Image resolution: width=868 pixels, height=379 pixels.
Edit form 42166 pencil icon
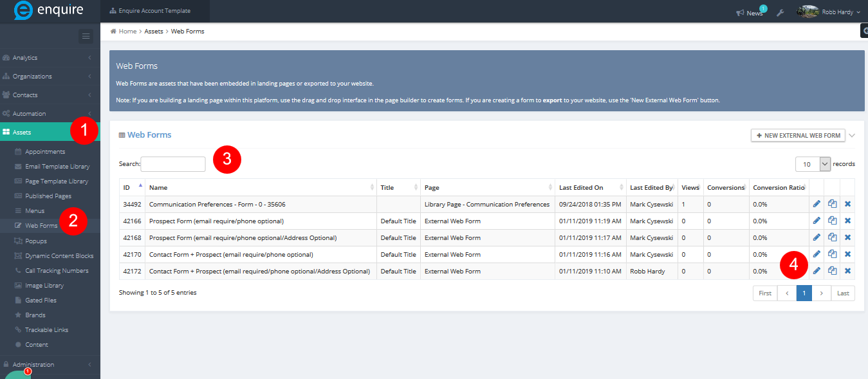click(x=817, y=221)
